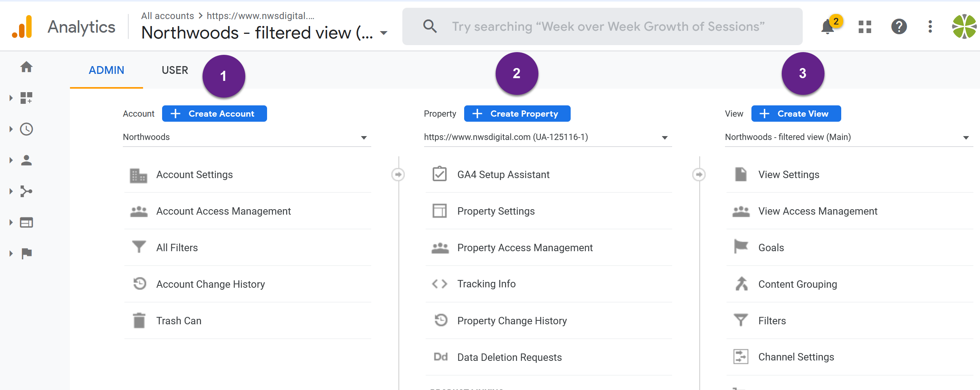Image resolution: width=980 pixels, height=390 pixels.
Task: Open the three-dot more options menu
Action: pos(930,27)
